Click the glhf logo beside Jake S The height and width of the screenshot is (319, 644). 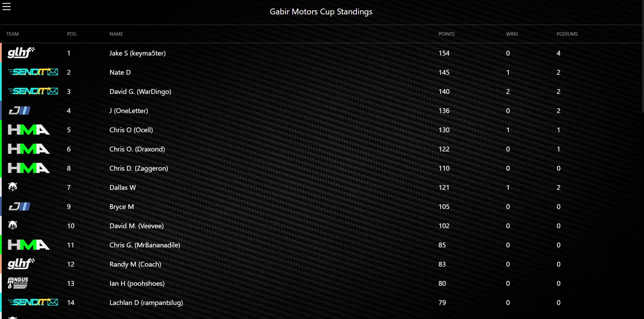21,53
